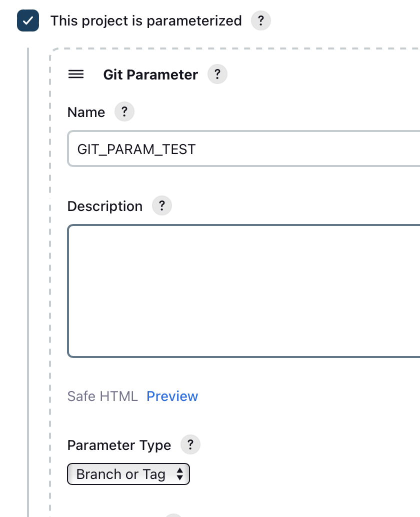Click the Preview link
Image resolution: width=420 pixels, height=517 pixels.
pyautogui.click(x=172, y=396)
